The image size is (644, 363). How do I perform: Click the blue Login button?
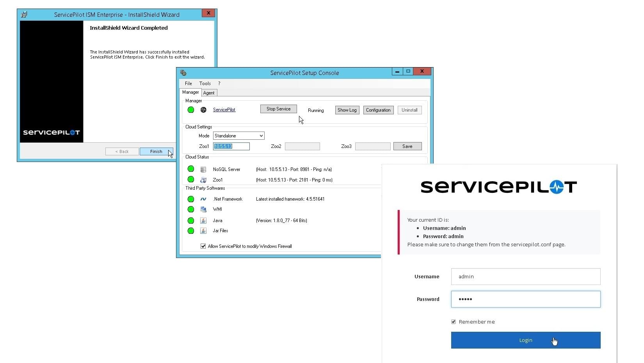(526, 340)
